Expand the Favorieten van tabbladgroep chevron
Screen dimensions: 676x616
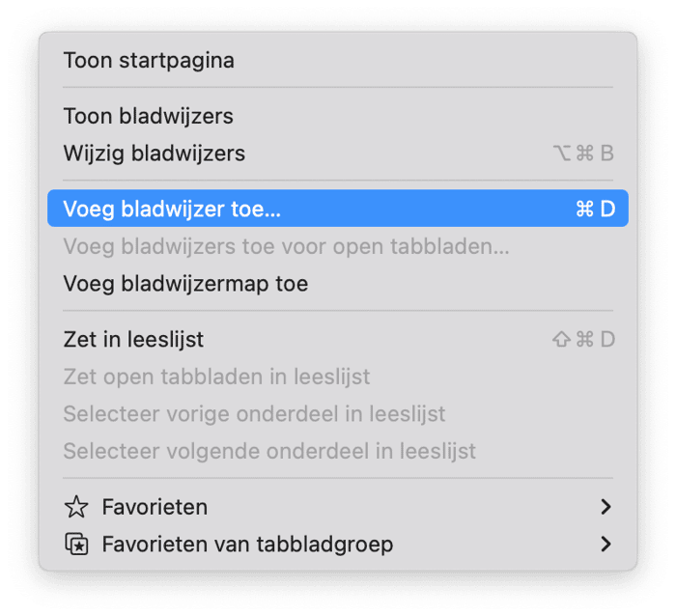606,544
